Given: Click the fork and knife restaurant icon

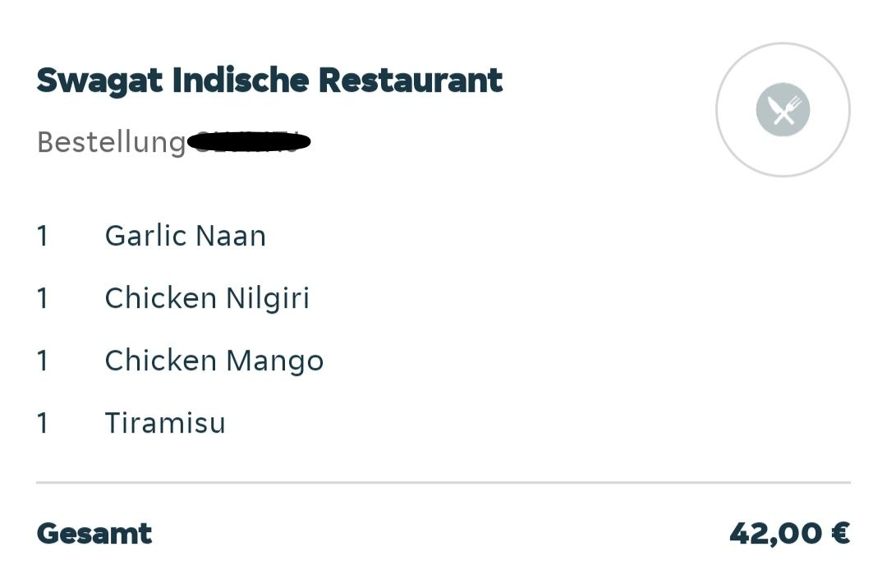Looking at the screenshot, I should (783, 110).
